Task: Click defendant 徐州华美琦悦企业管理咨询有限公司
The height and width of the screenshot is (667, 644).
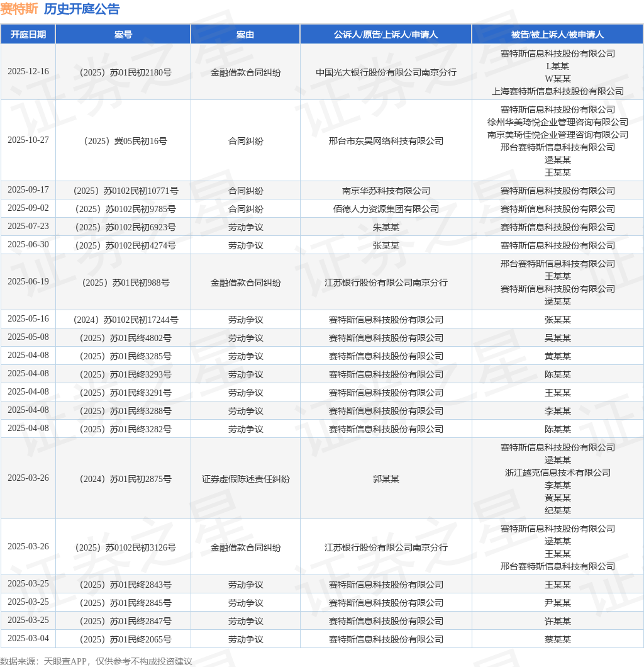Action: [x=558, y=122]
